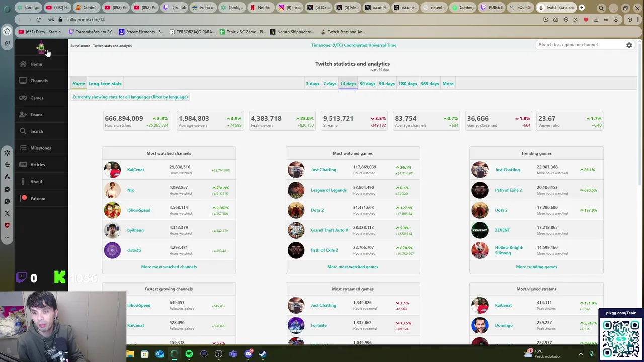Viewport: 644px width, 362px height.
Task: Open the Domingo most viewed stream link
Action: 504,325
